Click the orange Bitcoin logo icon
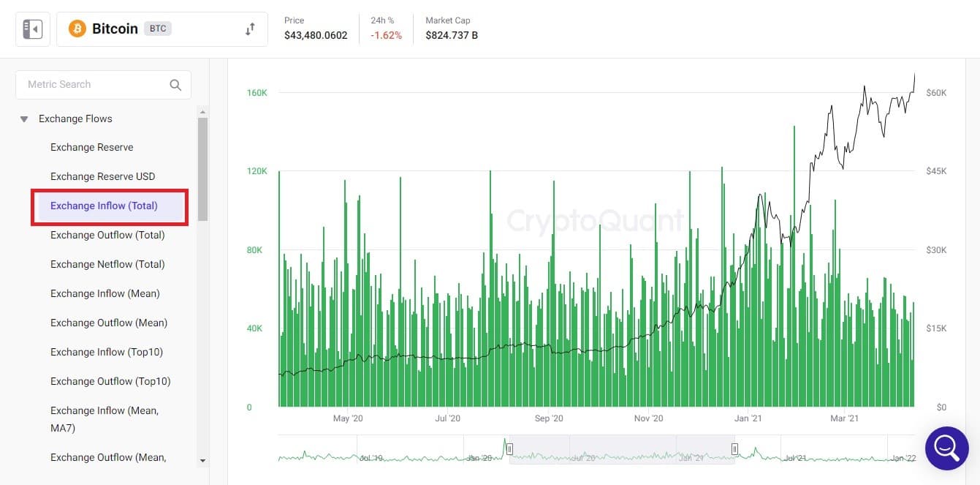This screenshot has width=980, height=485. 77,29
